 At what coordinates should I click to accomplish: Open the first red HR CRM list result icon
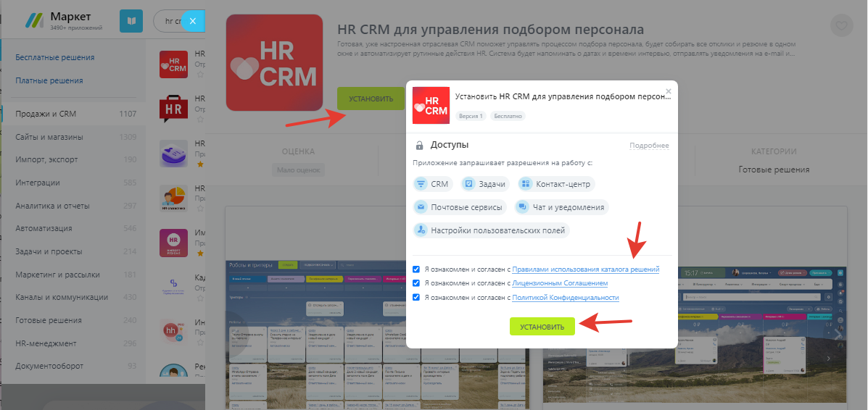click(173, 64)
